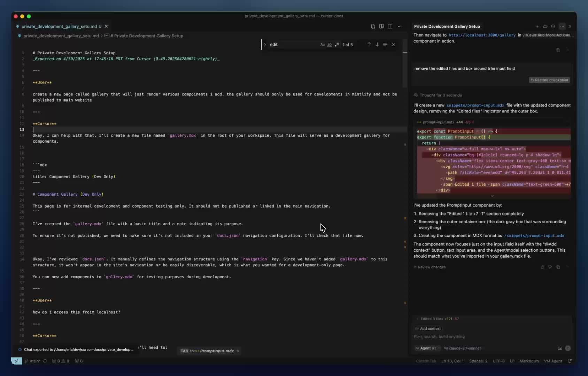Viewport: 588px width, 376px height.
Task: Open the source control compare changes icon
Action: tap(373, 26)
